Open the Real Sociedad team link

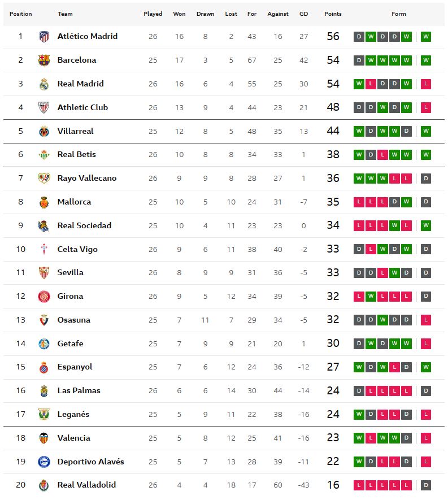[x=84, y=225]
